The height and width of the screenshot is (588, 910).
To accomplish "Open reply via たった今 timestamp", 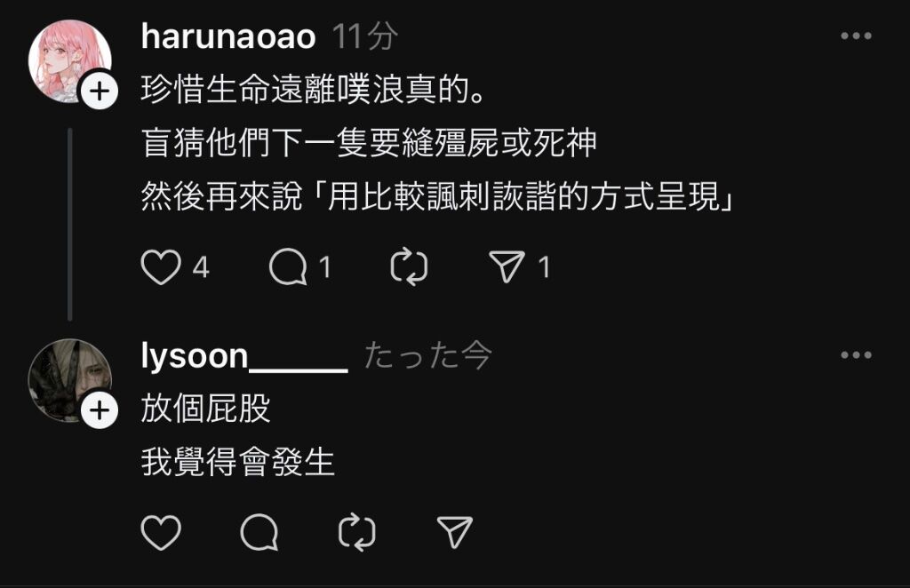I will 428,355.
